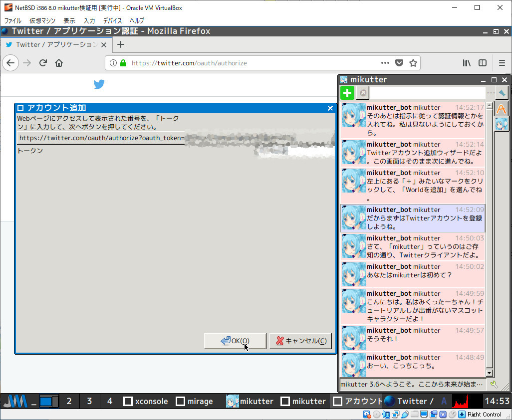Image resolution: width=512 pixels, height=420 pixels.
Task: Go to the Firefox home page
Action: click(x=59, y=63)
